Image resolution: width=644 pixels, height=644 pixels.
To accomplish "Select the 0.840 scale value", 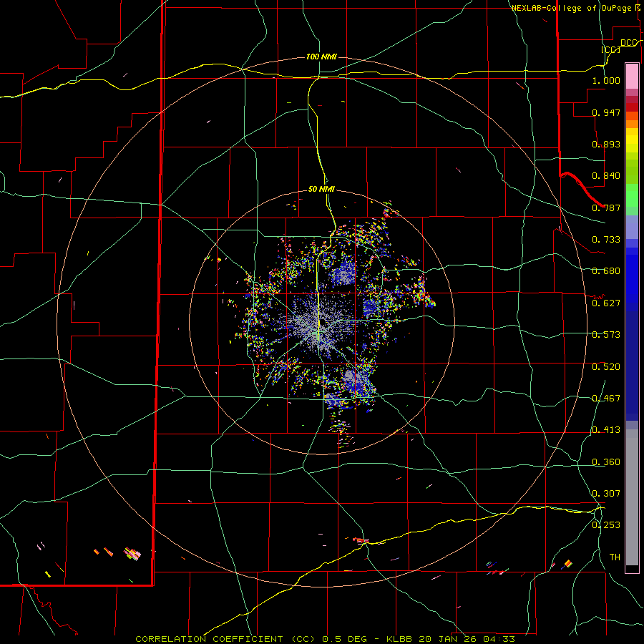I will [x=606, y=176].
